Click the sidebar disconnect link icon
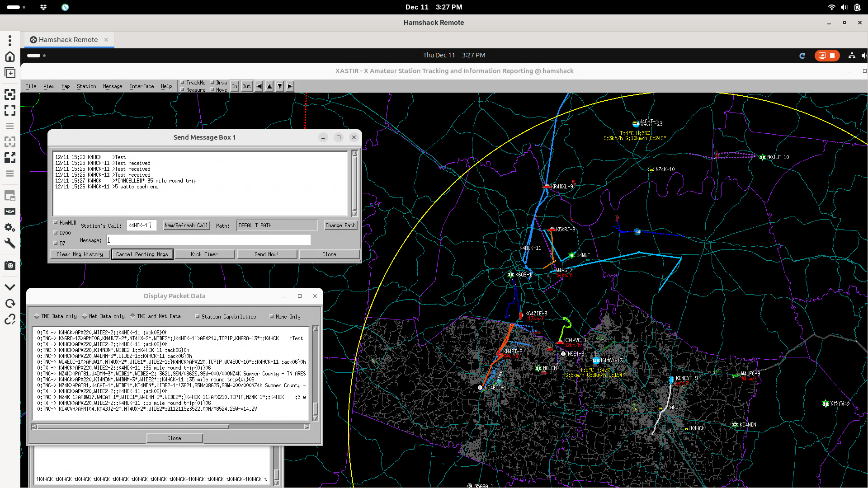The height and width of the screenshot is (488, 868). 10,319
